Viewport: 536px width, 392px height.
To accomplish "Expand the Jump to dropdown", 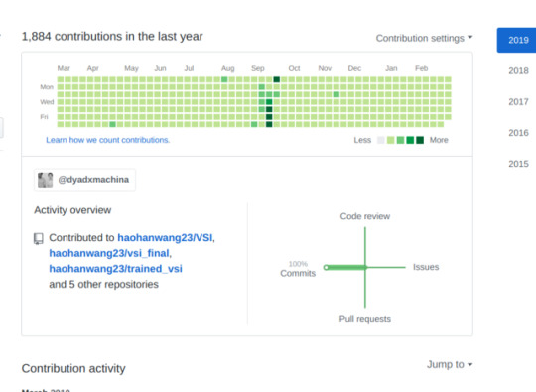I will click(x=450, y=364).
